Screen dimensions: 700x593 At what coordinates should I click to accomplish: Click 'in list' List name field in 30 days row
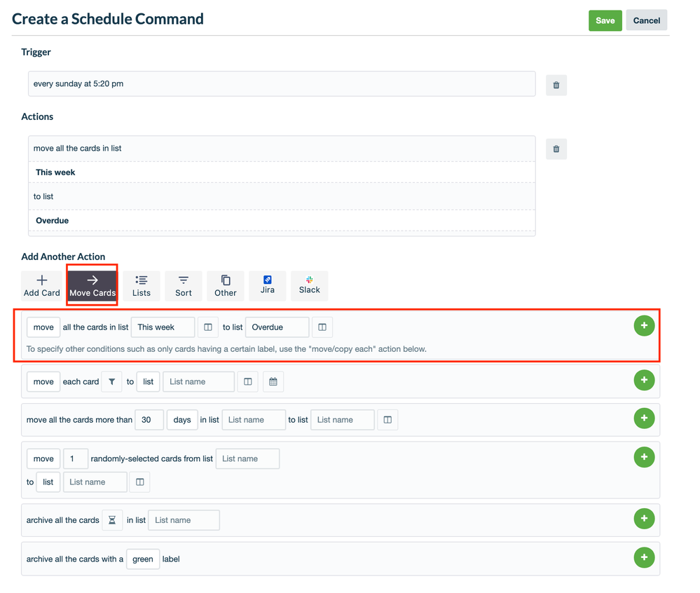point(254,420)
